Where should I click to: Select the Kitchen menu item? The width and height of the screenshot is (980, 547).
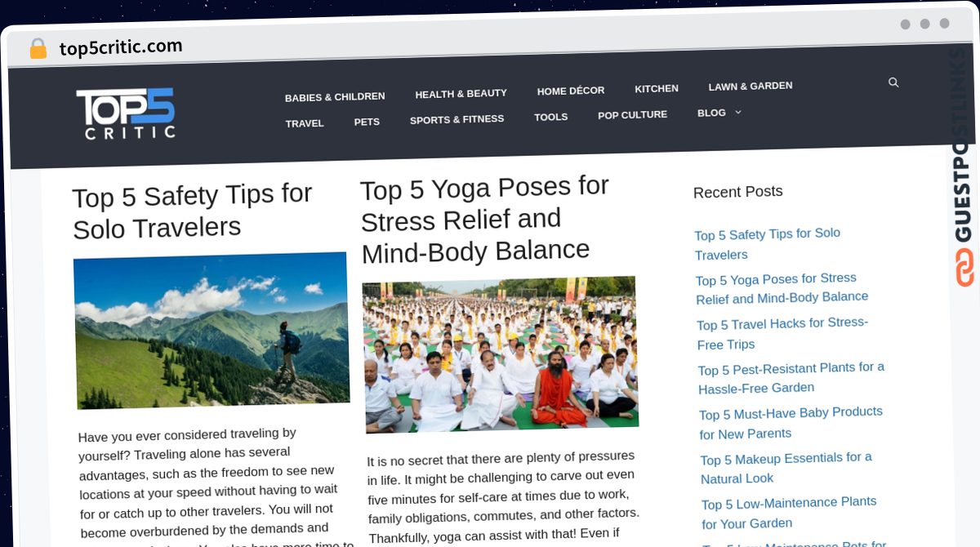pos(657,88)
